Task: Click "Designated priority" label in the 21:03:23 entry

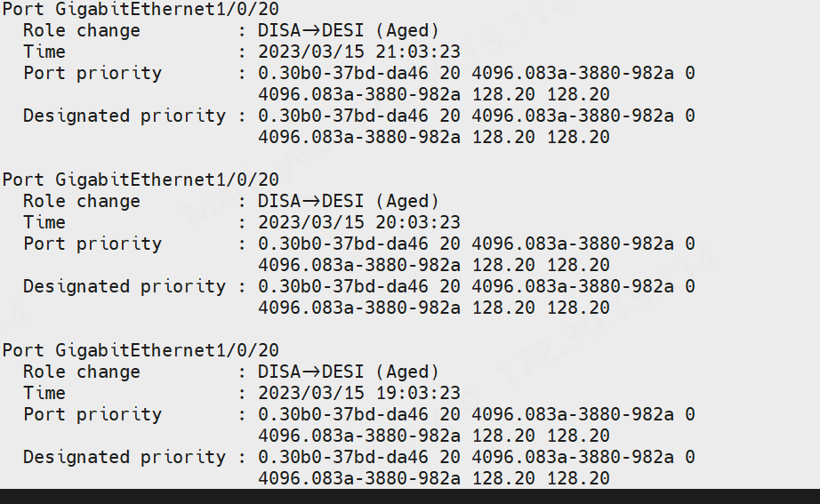Action: (125, 116)
